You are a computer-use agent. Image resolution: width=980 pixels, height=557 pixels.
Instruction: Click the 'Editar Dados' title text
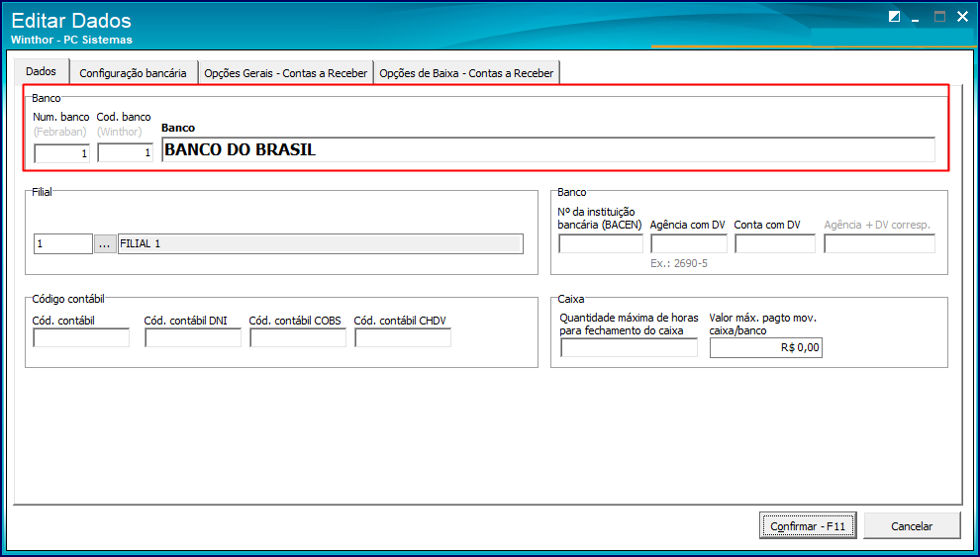[x=71, y=21]
